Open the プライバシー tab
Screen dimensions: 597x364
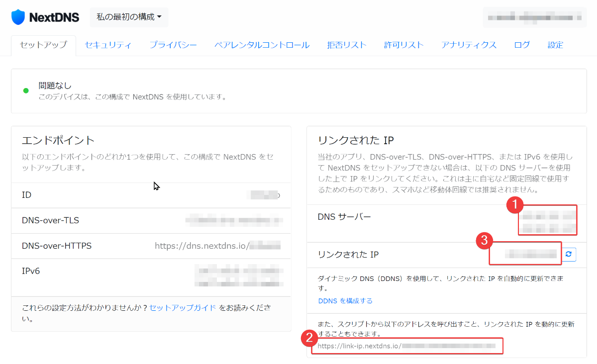pos(173,45)
